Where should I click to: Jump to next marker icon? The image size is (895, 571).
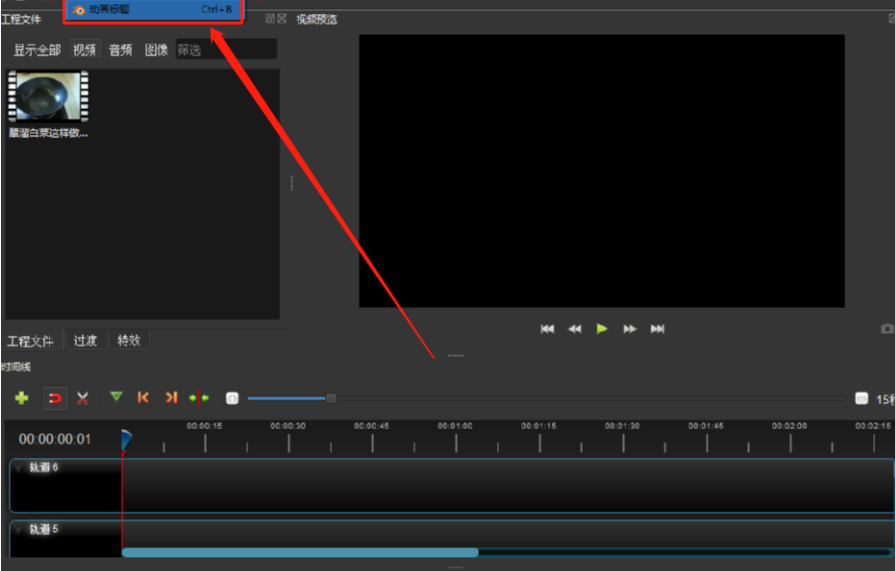pos(171,397)
